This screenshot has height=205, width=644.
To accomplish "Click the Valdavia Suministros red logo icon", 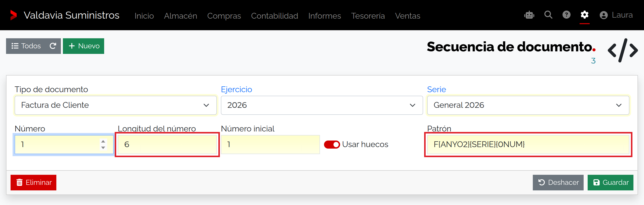I will pos(14,15).
